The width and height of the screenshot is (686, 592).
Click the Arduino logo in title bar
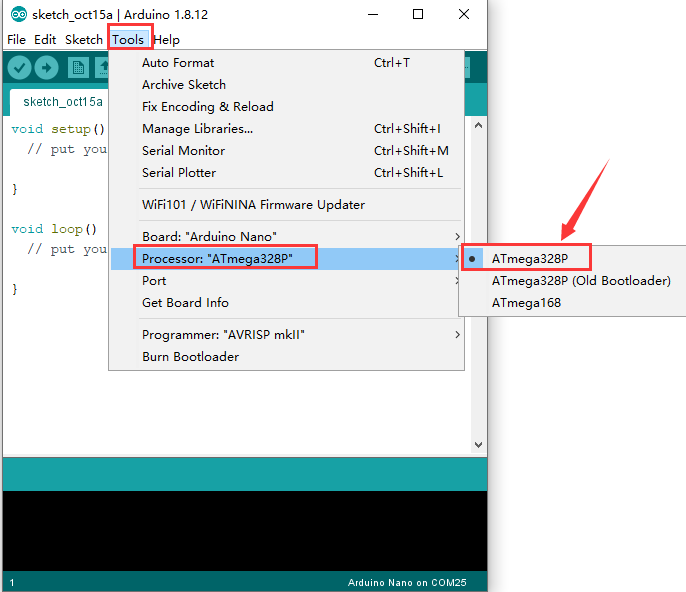point(18,14)
